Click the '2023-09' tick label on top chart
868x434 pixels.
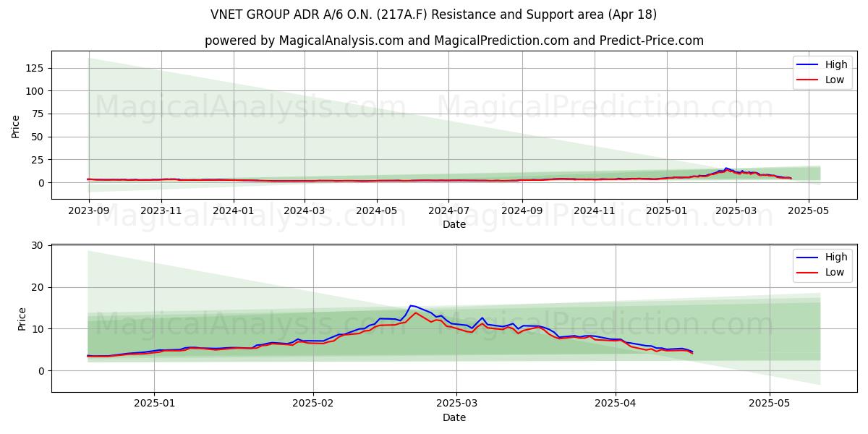point(89,210)
